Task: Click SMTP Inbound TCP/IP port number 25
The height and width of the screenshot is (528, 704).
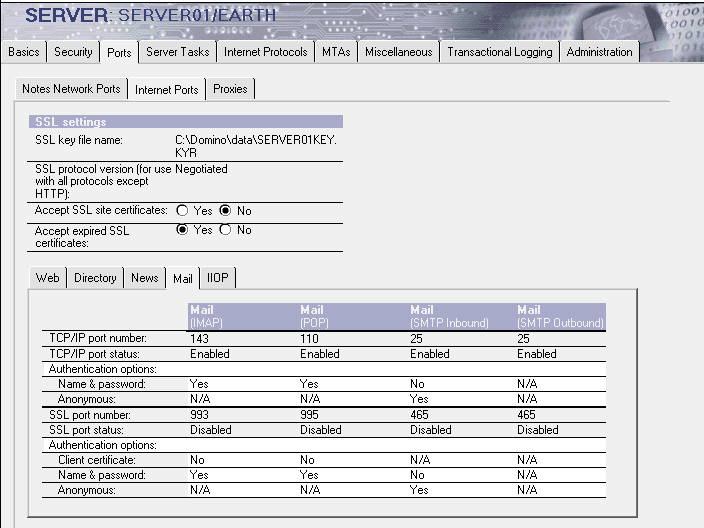Action: point(416,339)
